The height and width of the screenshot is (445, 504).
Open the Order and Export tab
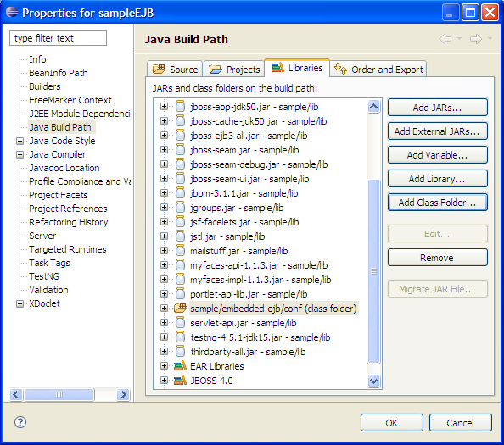(378, 69)
